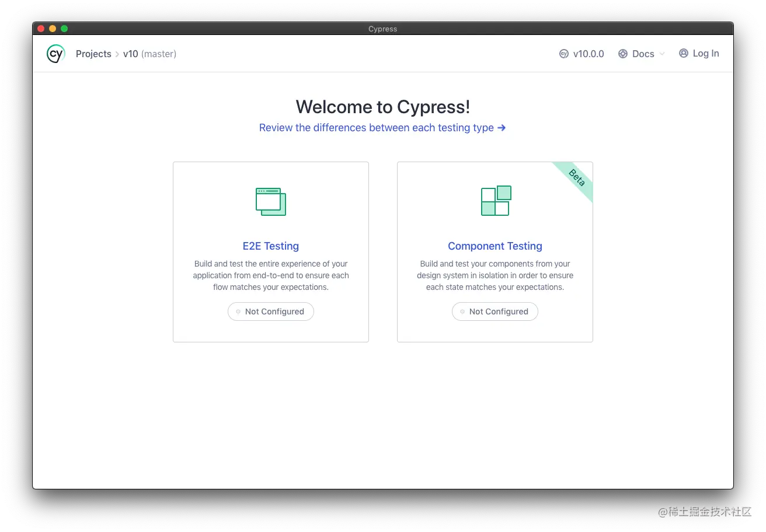The height and width of the screenshot is (532, 766).
Task: Open Review the differences between testing types link
Action: pos(382,128)
